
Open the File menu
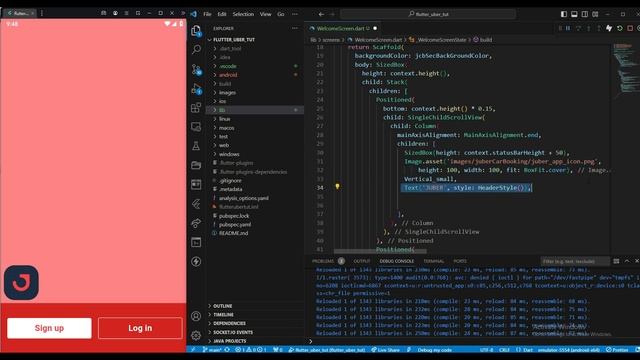point(207,14)
